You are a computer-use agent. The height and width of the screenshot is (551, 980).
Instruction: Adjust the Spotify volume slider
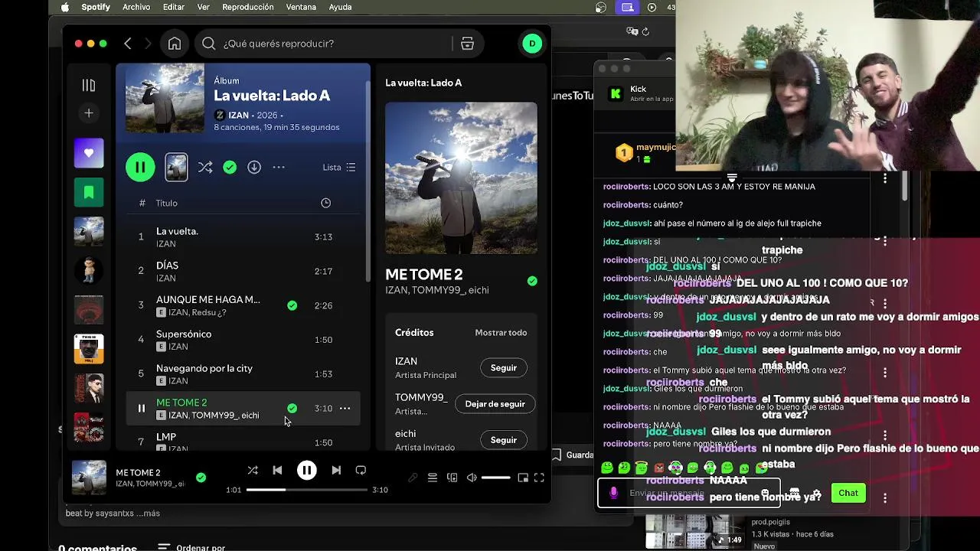pyautogui.click(x=495, y=478)
